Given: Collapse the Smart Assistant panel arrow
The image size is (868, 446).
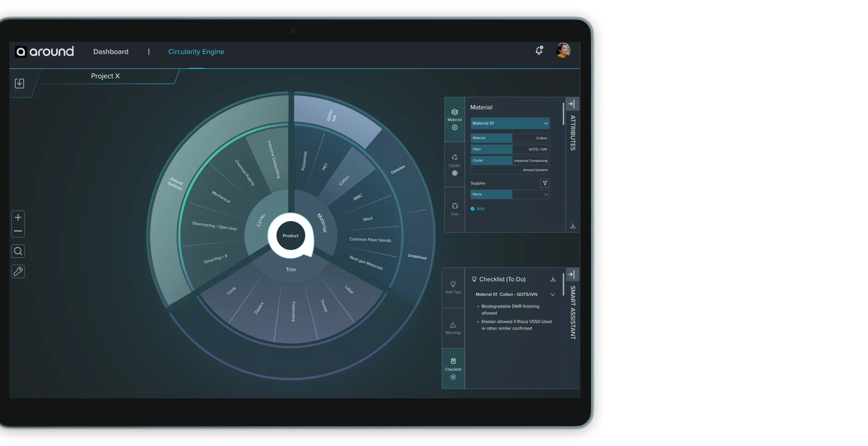Looking at the screenshot, I should click(572, 274).
